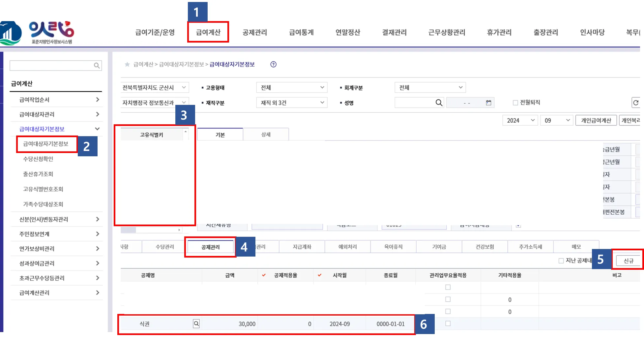
Task: Click the favorite star icon in breadcrumb
Action: pos(127,64)
